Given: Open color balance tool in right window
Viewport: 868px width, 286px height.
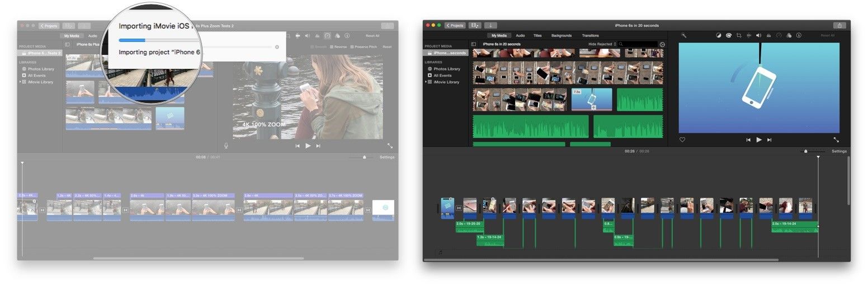Looking at the screenshot, I should pos(719,35).
